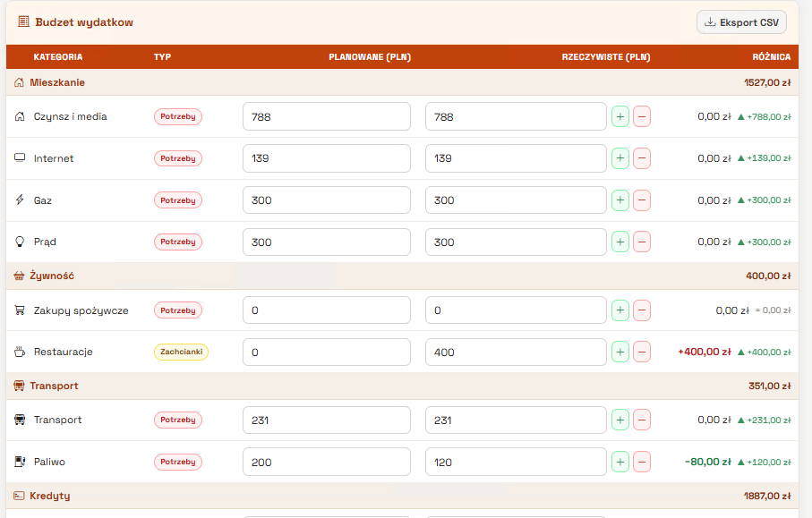Click the RZECZYWISTE (PLN) column header
Screen dimensions: 812x518
[x=606, y=57]
